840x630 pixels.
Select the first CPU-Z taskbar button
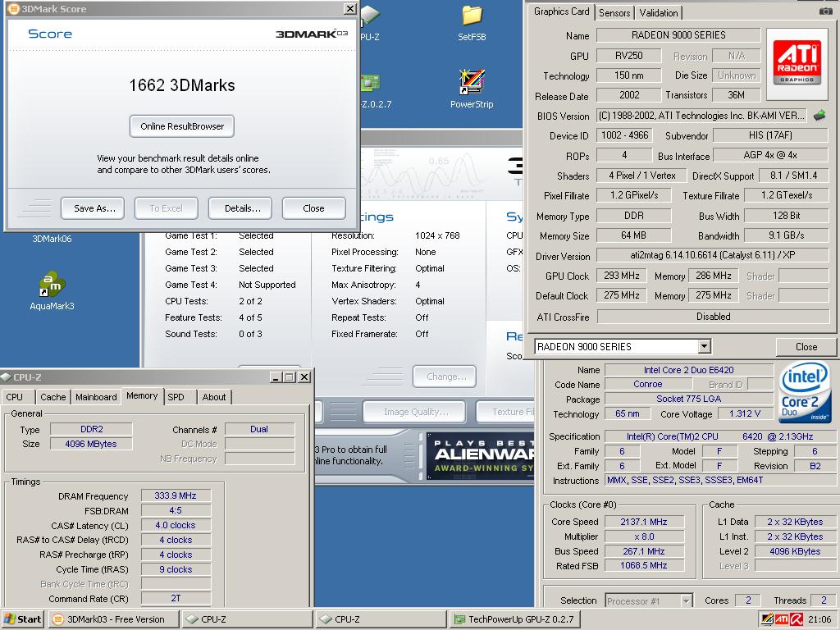click(247, 619)
